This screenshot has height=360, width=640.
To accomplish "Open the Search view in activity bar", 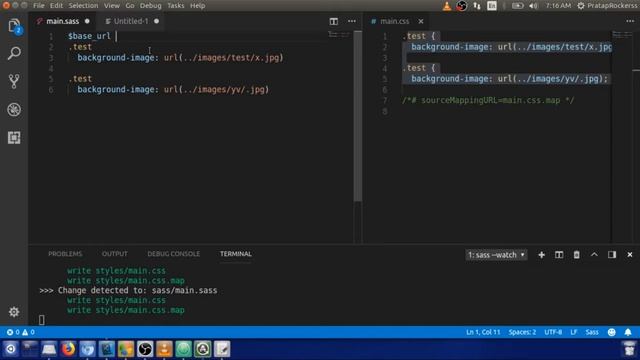I will click(14, 53).
